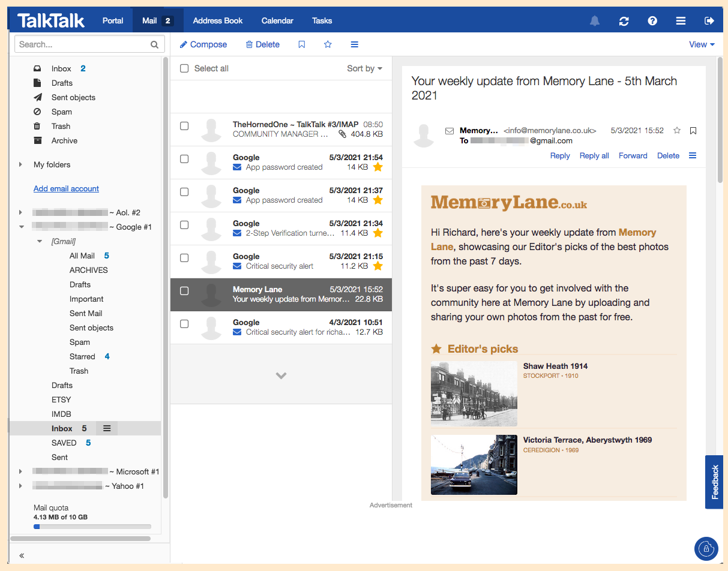Expand the My folders tree
Image resolution: width=728 pixels, height=571 pixels.
click(20, 164)
